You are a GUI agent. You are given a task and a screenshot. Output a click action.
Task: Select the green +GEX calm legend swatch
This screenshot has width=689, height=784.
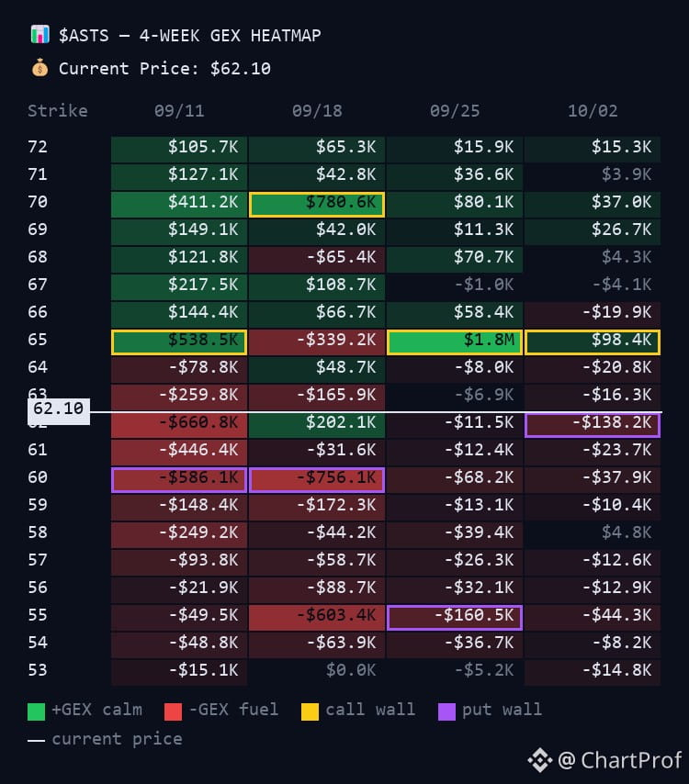pyautogui.click(x=36, y=711)
